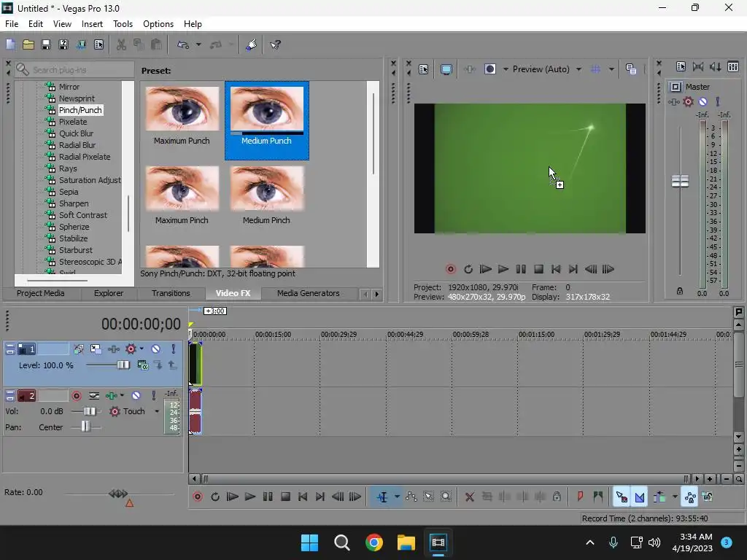Open the undo history dropdown arrow
Screen dimensions: 747x560
[x=198, y=44]
